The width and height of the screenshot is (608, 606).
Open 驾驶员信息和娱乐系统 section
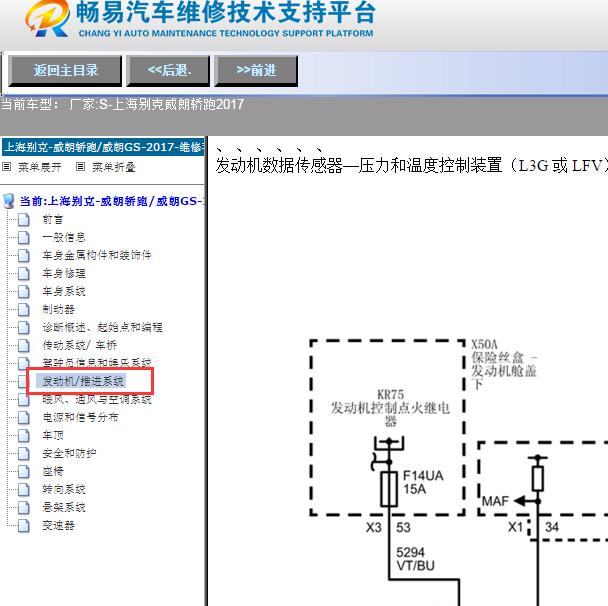tap(97, 363)
